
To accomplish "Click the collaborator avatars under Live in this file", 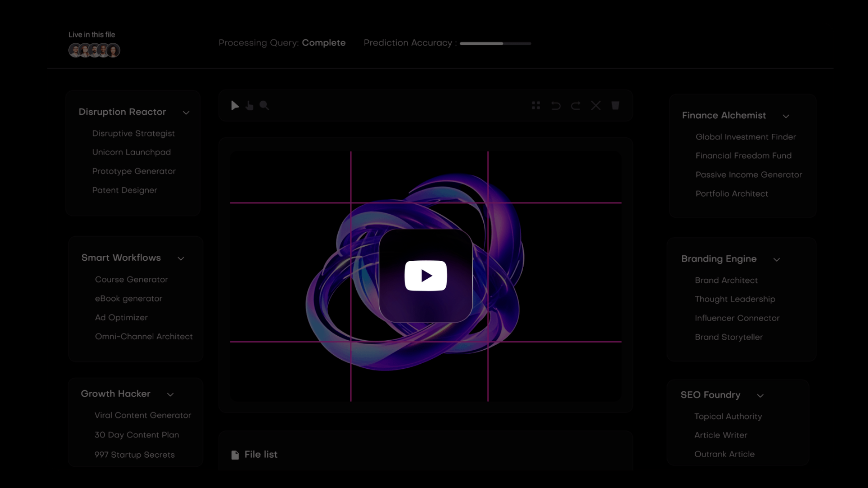I will [94, 50].
